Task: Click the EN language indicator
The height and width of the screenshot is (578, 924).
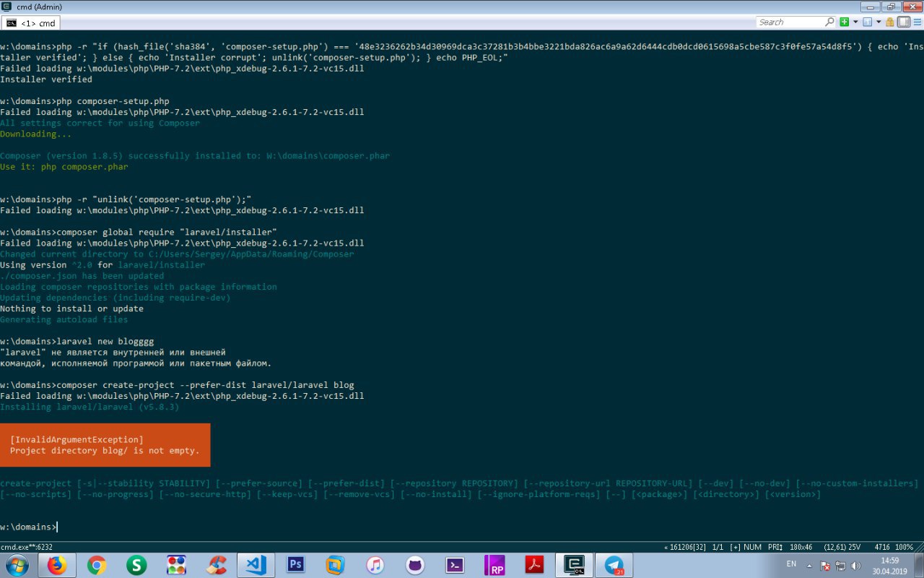Action: pyautogui.click(x=791, y=564)
